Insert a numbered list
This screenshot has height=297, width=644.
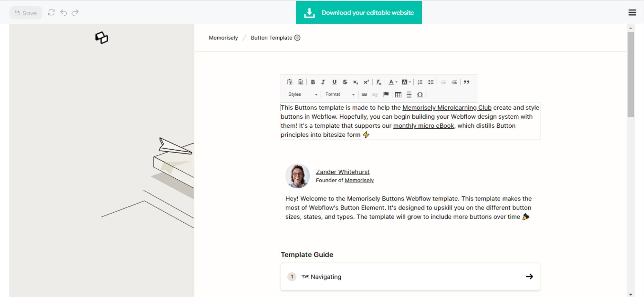(420, 82)
